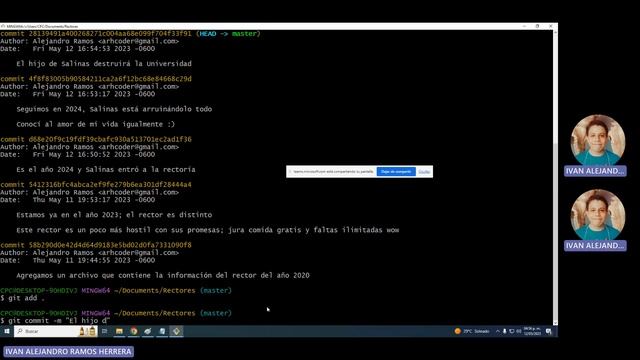Click message 'Es el año 2024 y Salinas entró a la rectoría'
Viewport: 640px width, 360px height.
point(106,169)
